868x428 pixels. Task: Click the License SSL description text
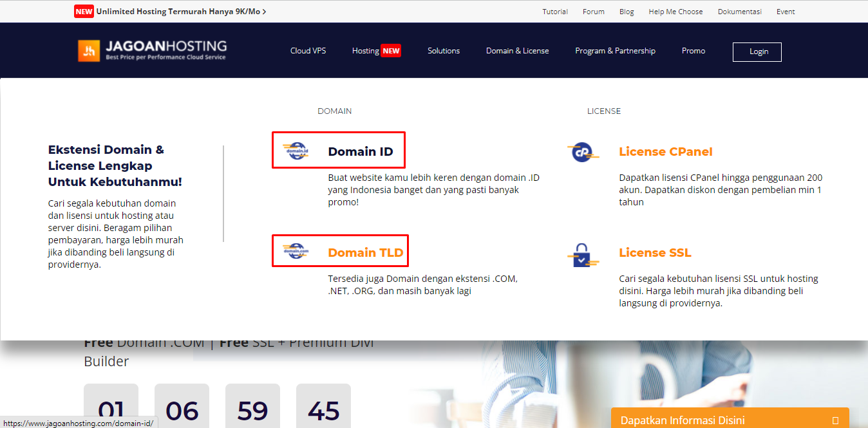(719, 291)
